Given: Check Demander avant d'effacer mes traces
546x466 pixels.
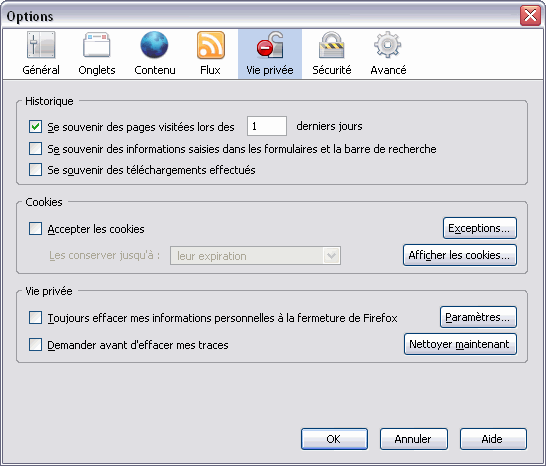Looking at the screenshot, I should [x=36, y=345].
